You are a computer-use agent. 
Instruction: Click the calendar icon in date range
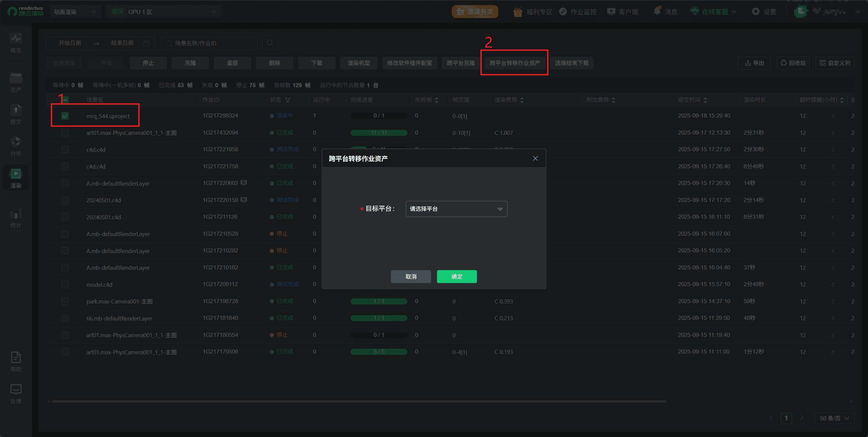pos(146,43)
